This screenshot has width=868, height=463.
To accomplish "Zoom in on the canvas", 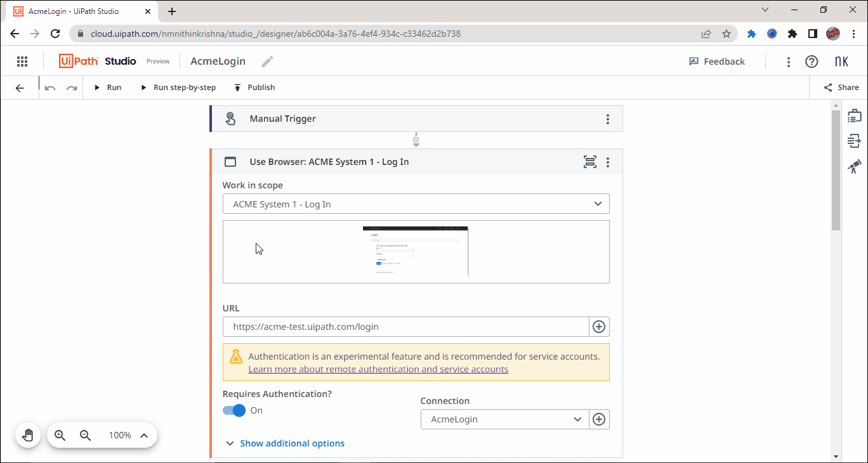I will [x=60, y=435].
